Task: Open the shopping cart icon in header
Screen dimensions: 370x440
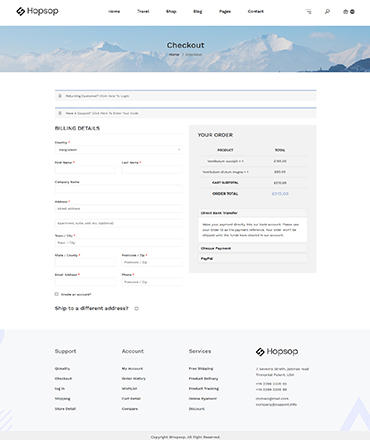Action: pos(346,12)
